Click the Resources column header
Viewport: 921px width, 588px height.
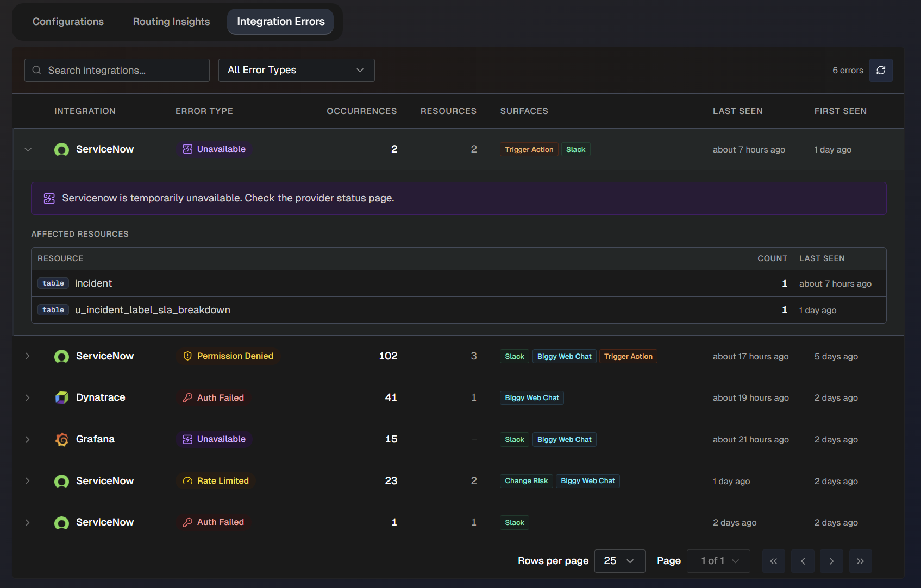[448, 111]
